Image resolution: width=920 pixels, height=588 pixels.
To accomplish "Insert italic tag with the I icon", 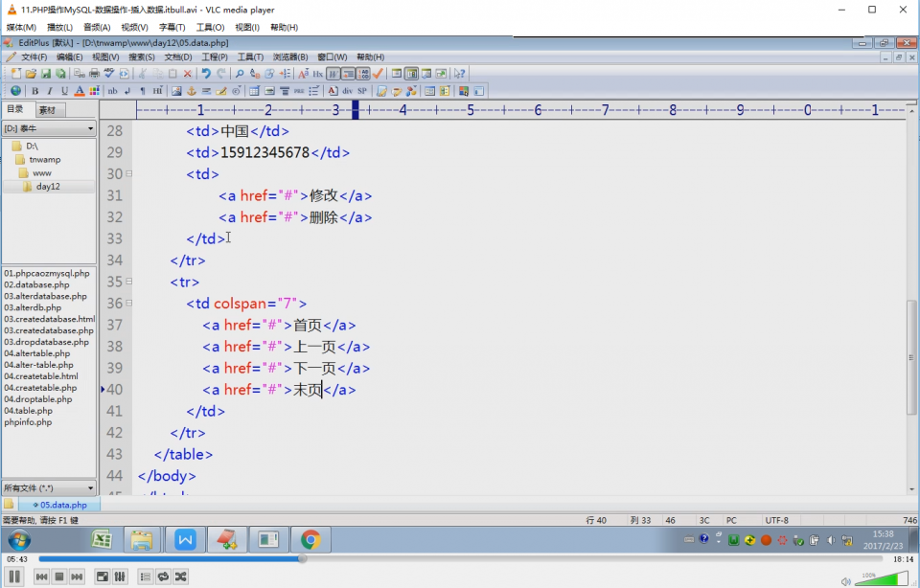I will pyautogui.click(x=49, y=91).
